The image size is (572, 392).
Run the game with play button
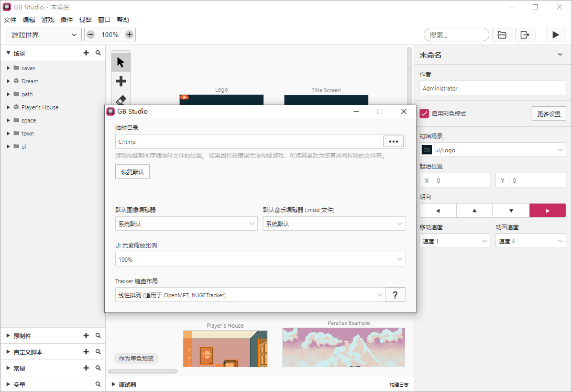pos(556,35)
